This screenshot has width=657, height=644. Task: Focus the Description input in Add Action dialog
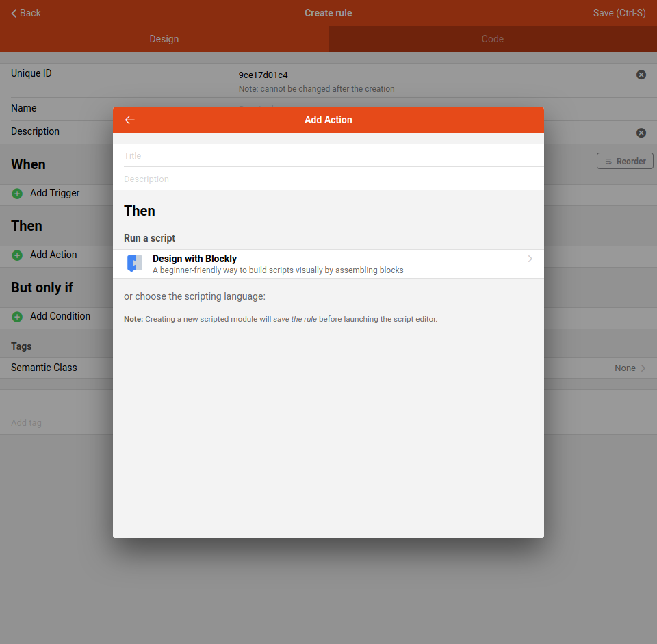pyautogui.click(x=328, y=179)
